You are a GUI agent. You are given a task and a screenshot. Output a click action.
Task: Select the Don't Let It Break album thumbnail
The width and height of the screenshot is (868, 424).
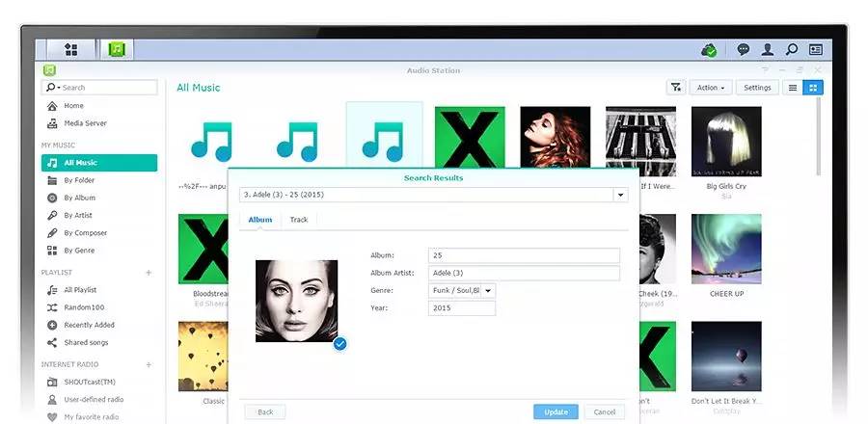726,357
